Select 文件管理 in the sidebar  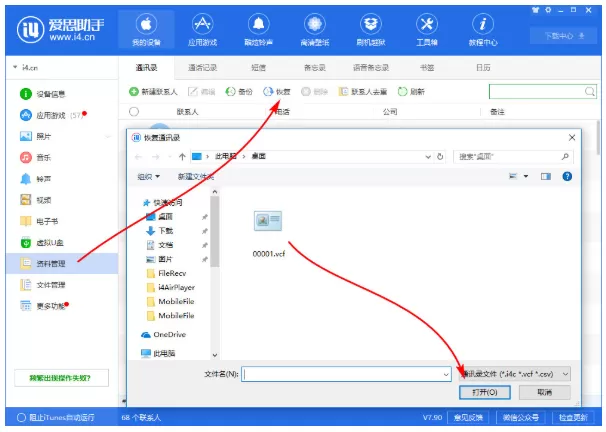tap(43, 285)
